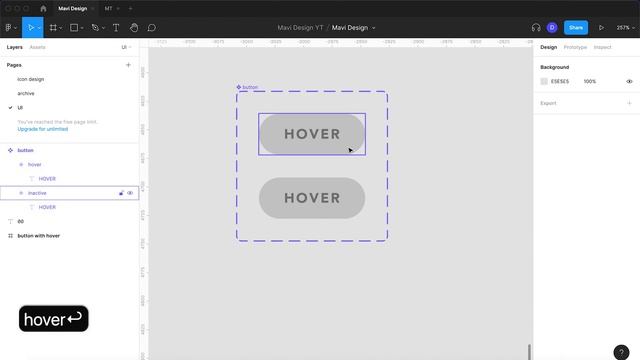Select the Move tool
The width and height of the screenshot is (640, 360).
click(30, 28)
